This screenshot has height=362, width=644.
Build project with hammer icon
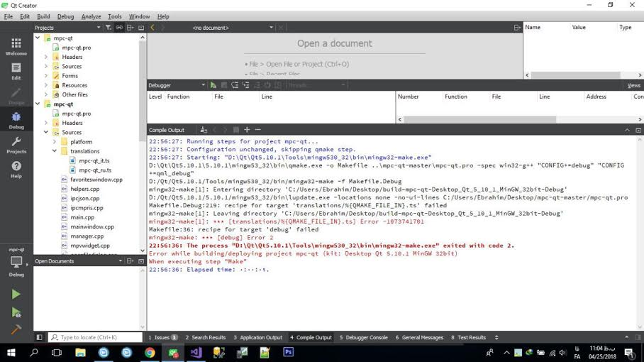[16, 329]
